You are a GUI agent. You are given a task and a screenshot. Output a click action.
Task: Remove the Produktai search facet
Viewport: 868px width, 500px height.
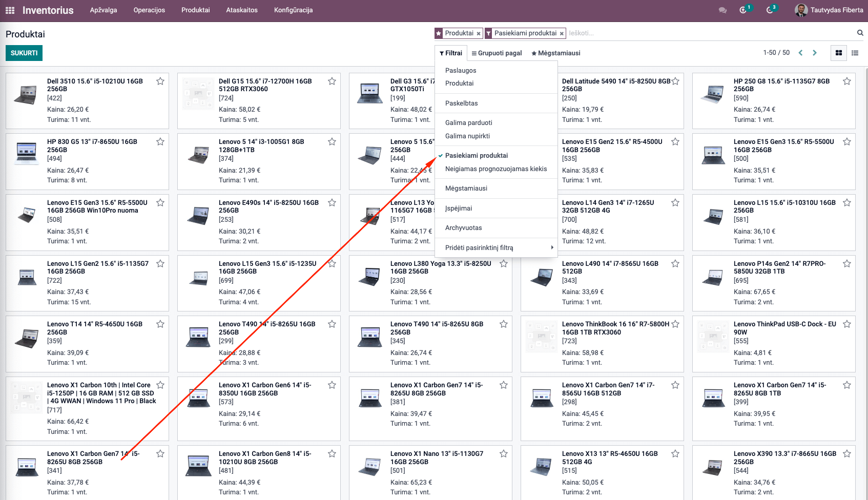pos(479,34)
